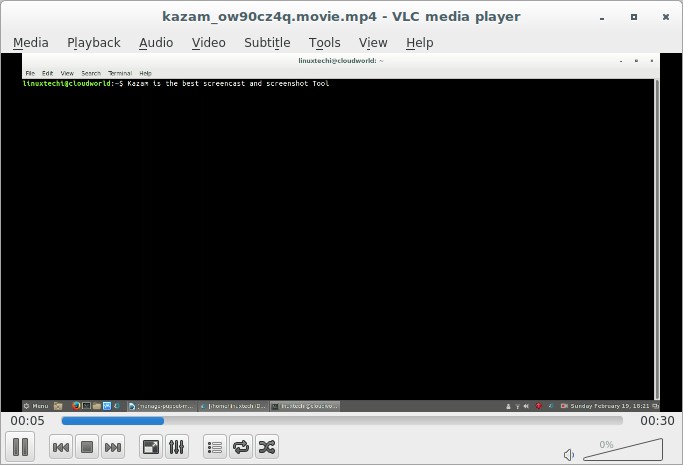The height and width of the screenshot is (465, 683).
Task: Skip to previous media item
Action: coord(61,447)
